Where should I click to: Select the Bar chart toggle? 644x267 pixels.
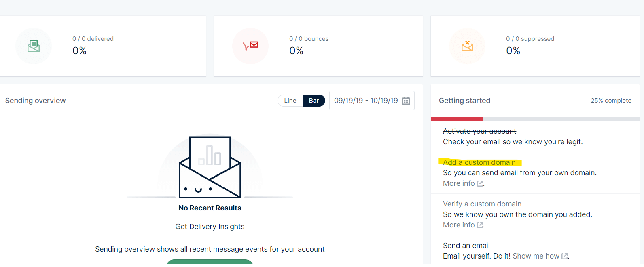click(x=314, y=101)
